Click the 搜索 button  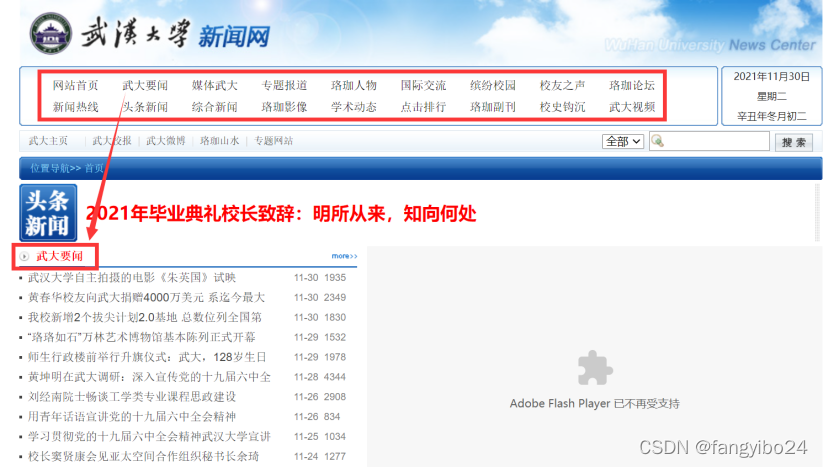click(x=794, y=142)
